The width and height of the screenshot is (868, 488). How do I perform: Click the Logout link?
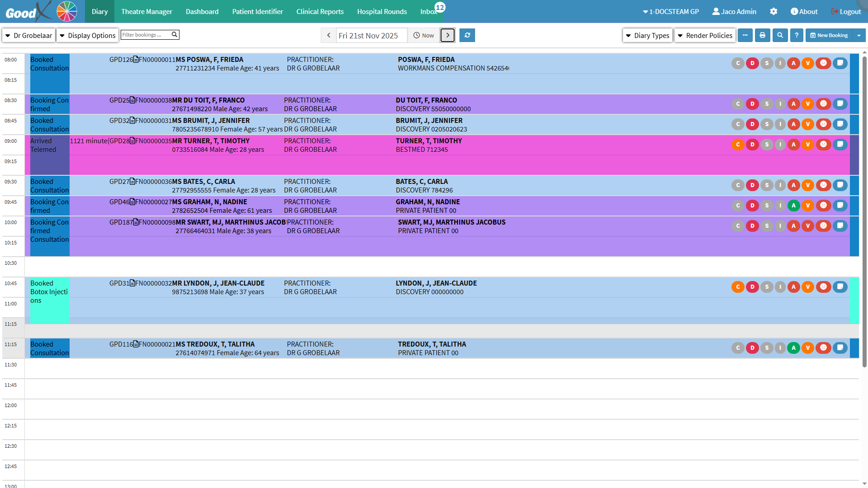point(846,11)
